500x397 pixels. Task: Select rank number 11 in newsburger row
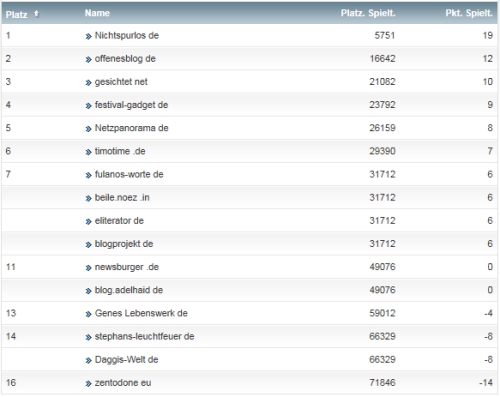11,267
